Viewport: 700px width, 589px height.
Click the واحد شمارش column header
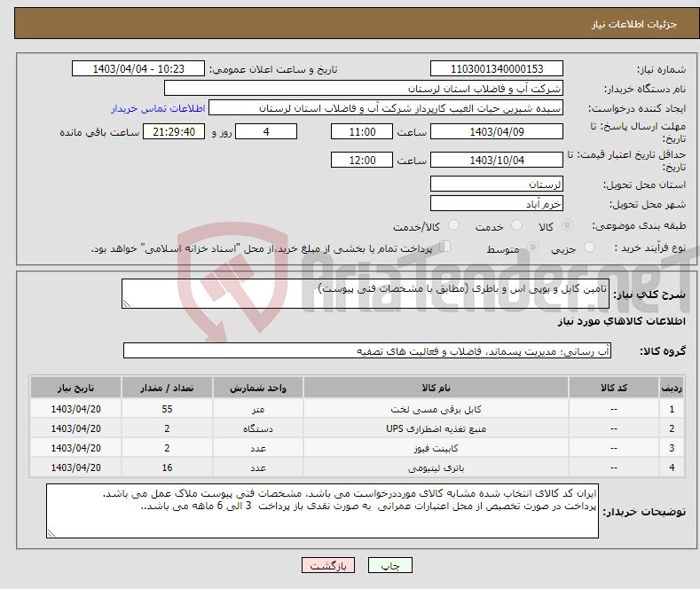coord(258,388)
